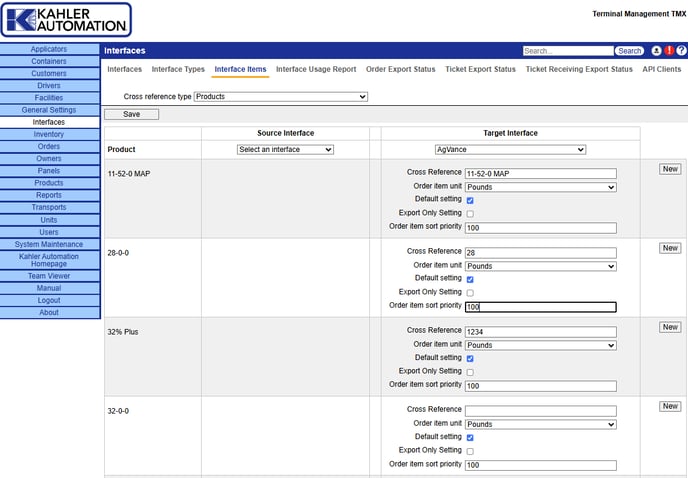688x478 pixels.
Task: Open Drivers in the sidebar
Action: pyautogui.click(x=49, y=86)
